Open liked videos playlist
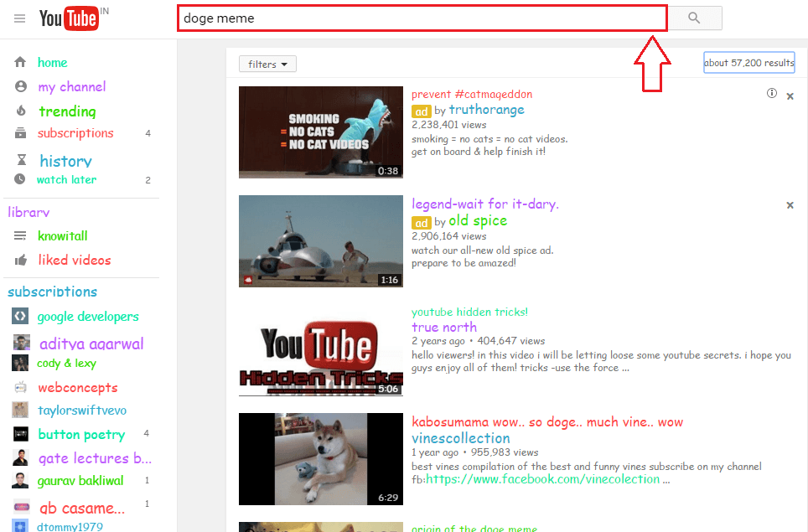The image size is (808, 532). coord(75,260)
